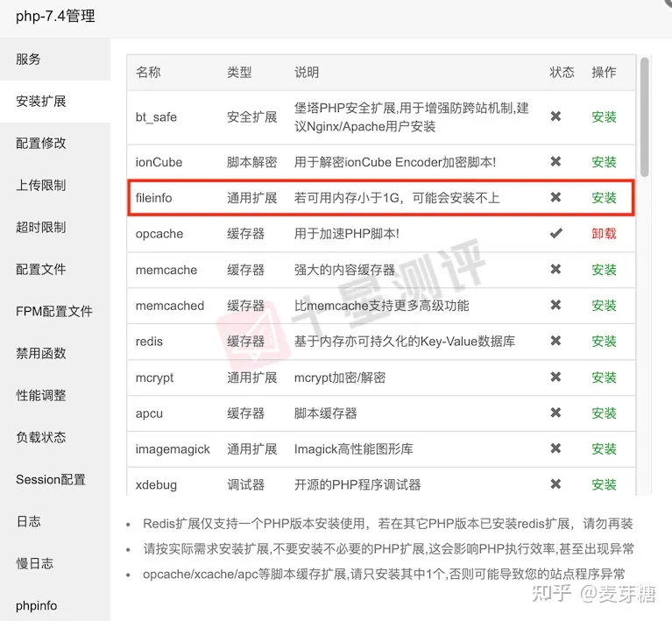Install the mcrypt extension
The height and width of the screenshot is (621, 672).
pos(604,378)
